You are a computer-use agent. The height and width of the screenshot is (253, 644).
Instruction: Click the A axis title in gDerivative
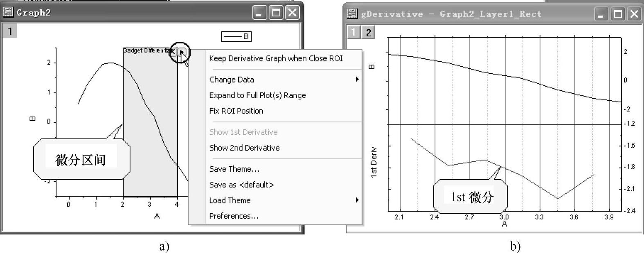[504, 224]
